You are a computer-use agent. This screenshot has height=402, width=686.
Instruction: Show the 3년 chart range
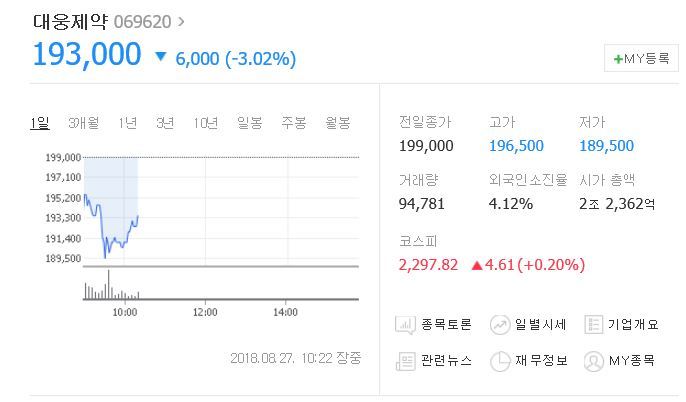165,123
